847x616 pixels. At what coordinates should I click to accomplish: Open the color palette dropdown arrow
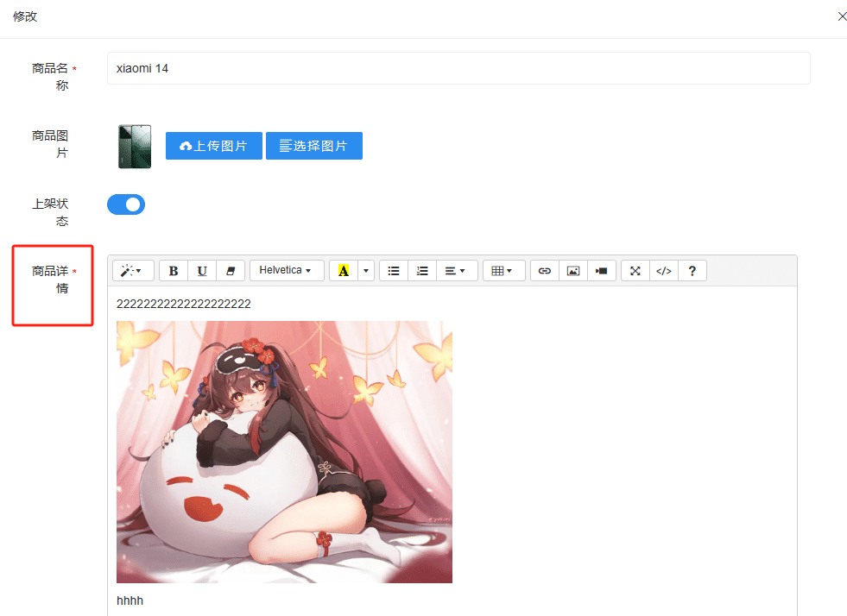366,271
